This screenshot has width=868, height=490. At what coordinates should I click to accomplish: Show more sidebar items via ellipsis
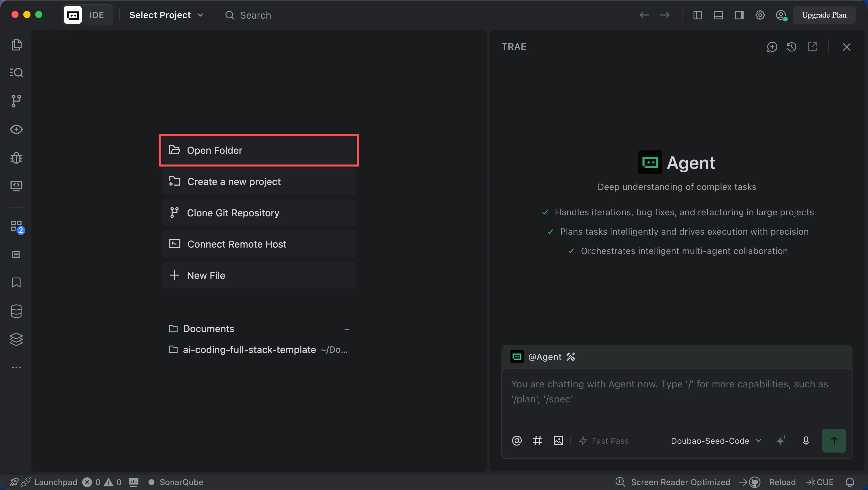16,367
